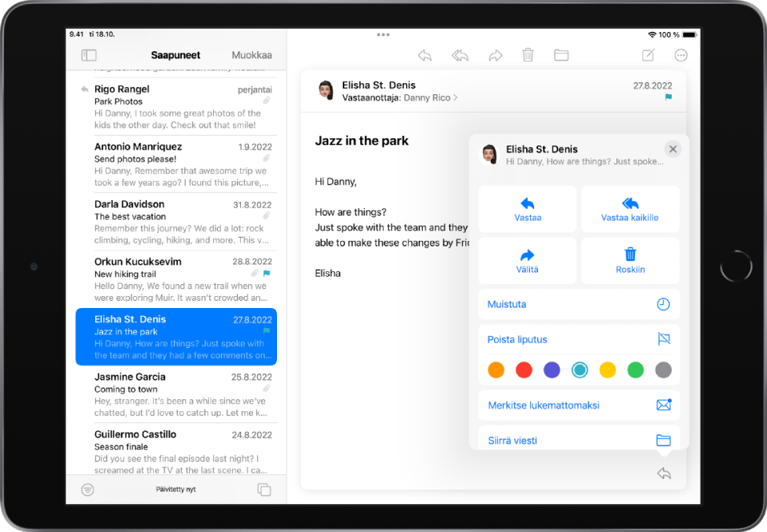Tap the trash icon in top toolbar

(x=528, y=55)
